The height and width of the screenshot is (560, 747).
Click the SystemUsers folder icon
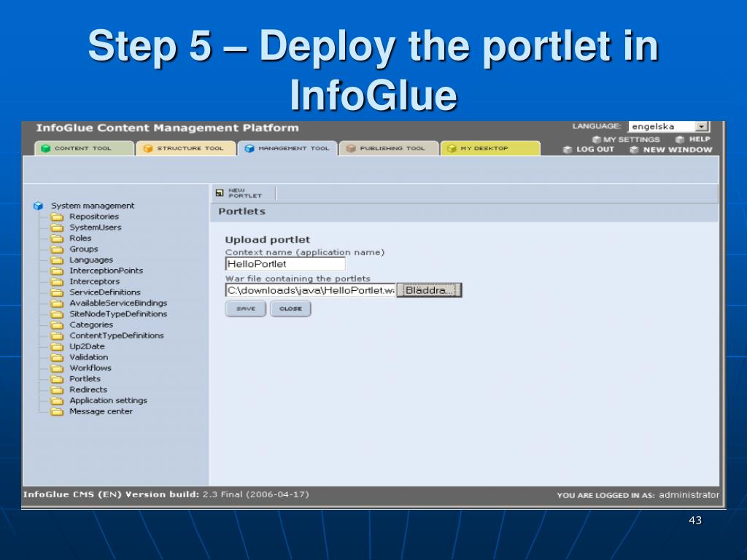[57, 227]
